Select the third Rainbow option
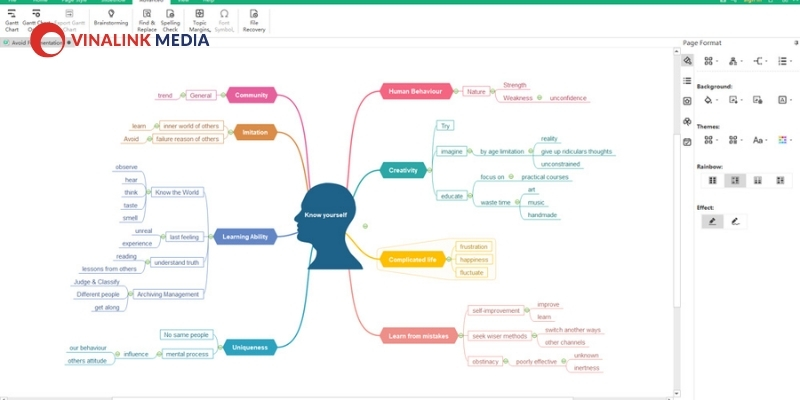This screenshot has width=800, height=400. click(x=758, y=180)
